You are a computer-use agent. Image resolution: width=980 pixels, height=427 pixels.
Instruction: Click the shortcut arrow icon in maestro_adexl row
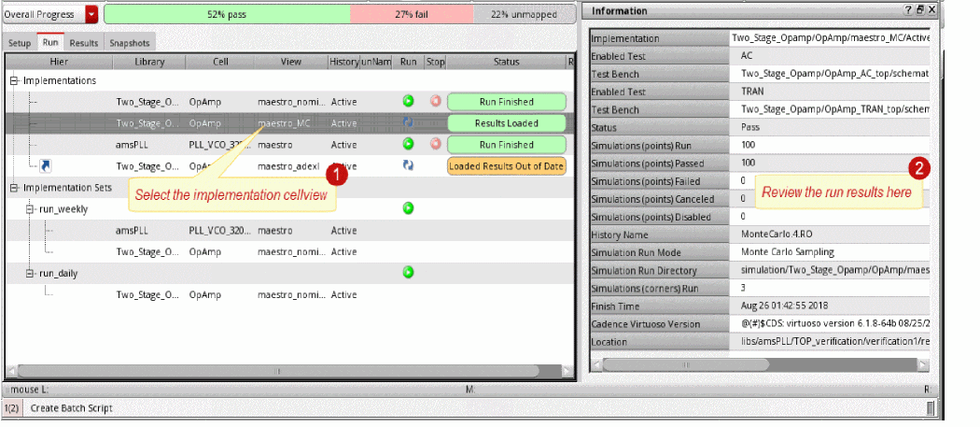tap(45, 166)
